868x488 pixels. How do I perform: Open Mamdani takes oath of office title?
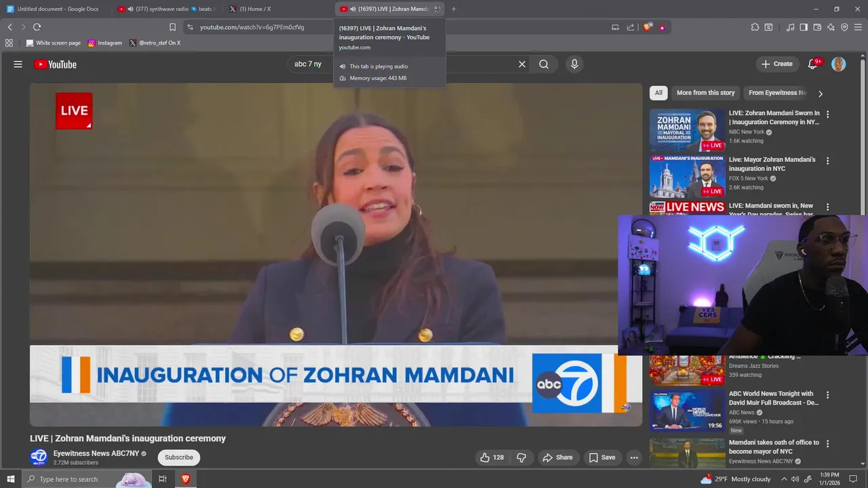774,447
